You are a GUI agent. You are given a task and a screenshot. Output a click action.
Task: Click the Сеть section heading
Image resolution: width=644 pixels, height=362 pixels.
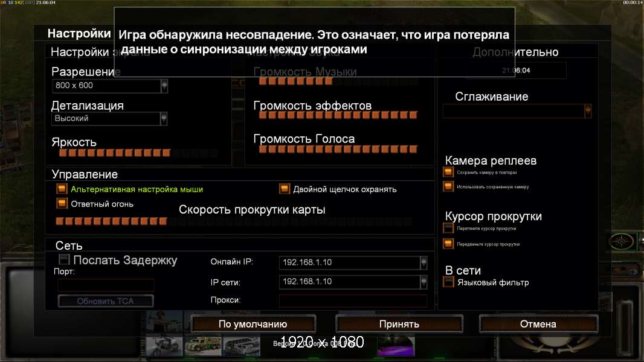[x=69, y=245]
